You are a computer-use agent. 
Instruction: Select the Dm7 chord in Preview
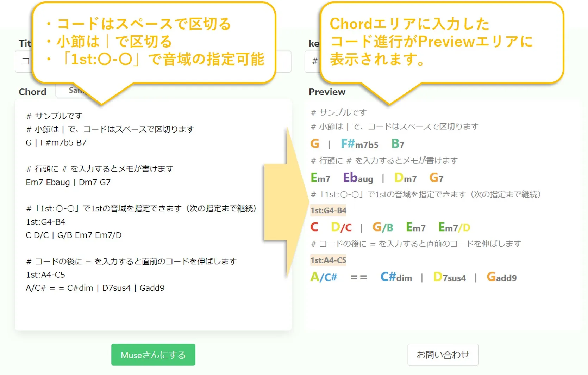[x=405, y=178]
